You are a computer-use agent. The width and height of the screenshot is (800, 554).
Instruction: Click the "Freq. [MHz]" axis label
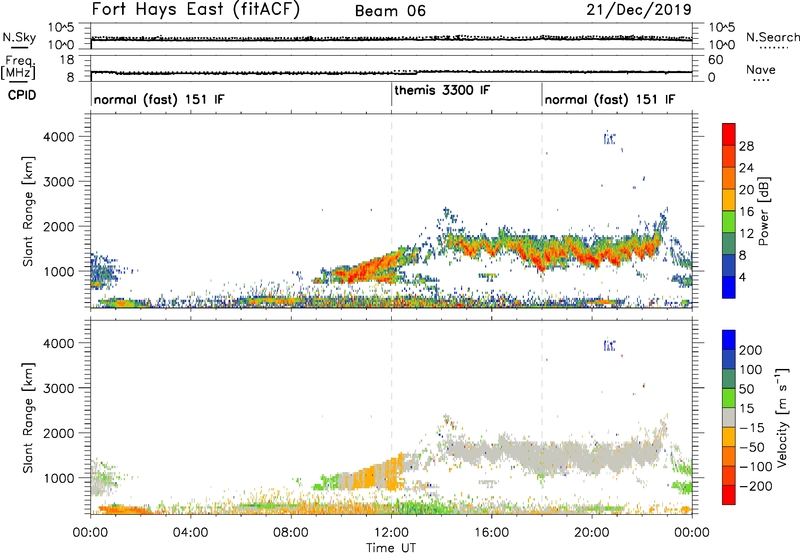pyautogui.click(x=18, y=67)
